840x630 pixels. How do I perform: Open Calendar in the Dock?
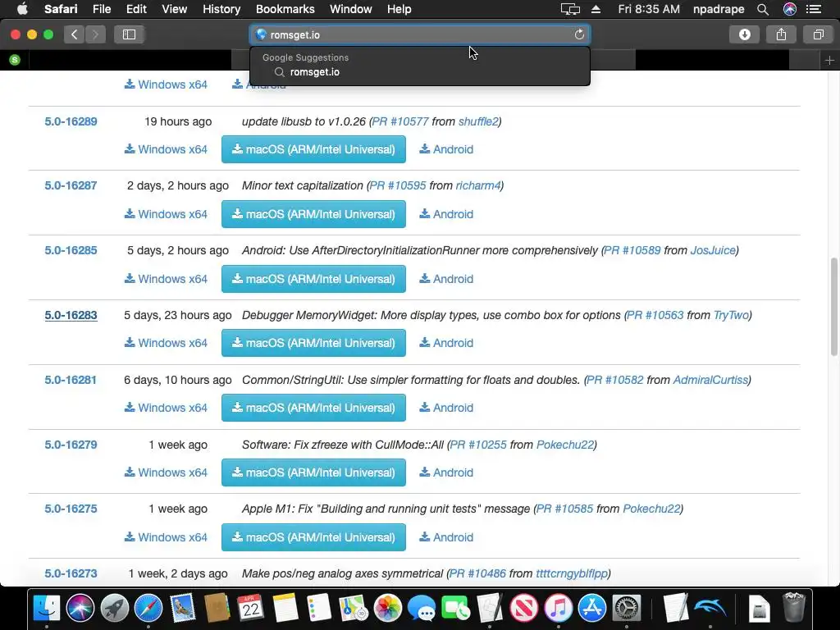pyautogui.click(x=251, y=608)
